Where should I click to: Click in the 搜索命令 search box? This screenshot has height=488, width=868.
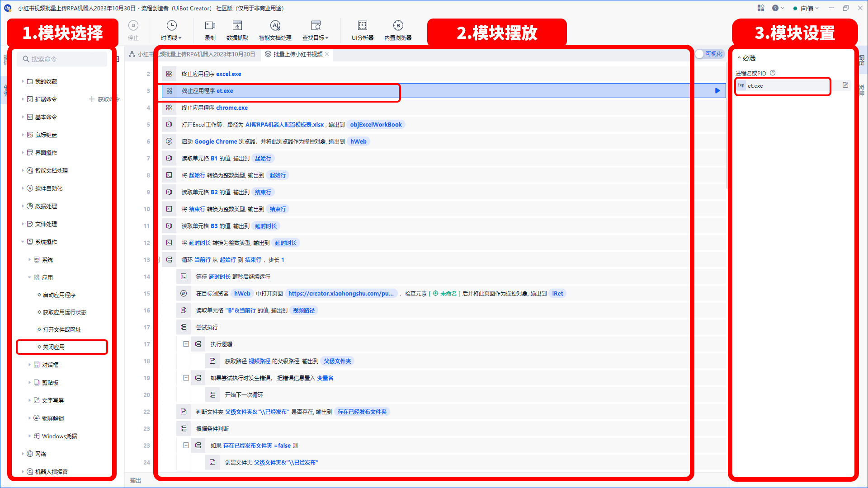click(62, 59)
